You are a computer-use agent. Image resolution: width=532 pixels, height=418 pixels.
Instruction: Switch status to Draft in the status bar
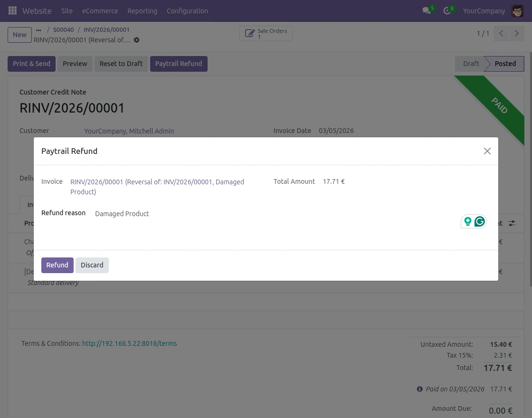(x=471, y=64)
